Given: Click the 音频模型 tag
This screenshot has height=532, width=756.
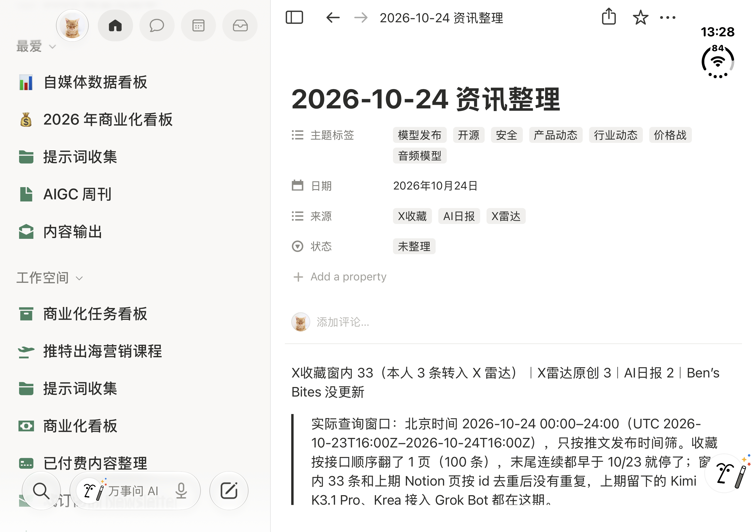Looking at the screenshot, I should click(419, 156).
